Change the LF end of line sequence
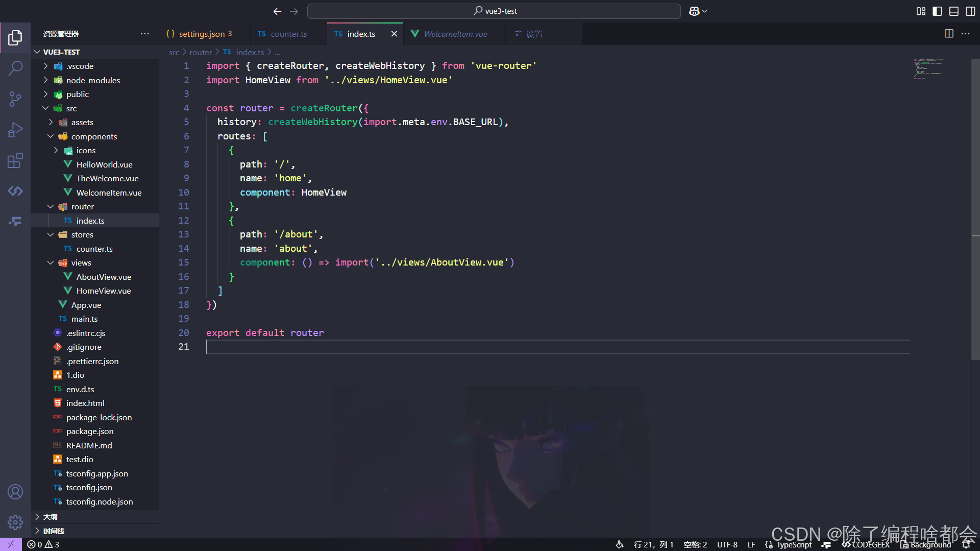 pyautogui.click(x=751, y=544)
